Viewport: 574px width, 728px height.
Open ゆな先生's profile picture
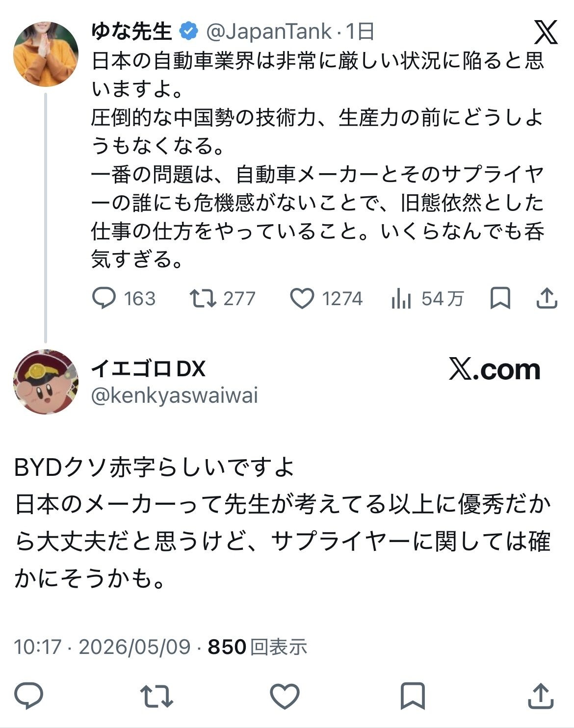coord(46,53)
